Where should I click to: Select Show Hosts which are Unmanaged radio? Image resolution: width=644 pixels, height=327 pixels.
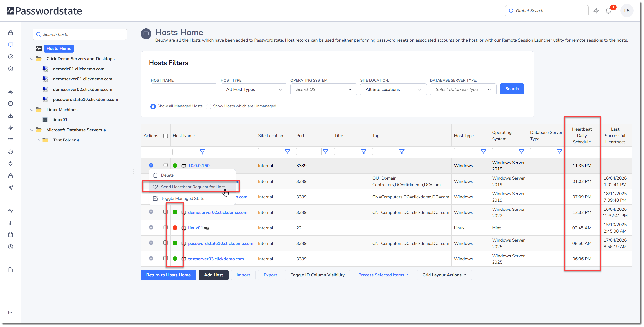point(209,106)
